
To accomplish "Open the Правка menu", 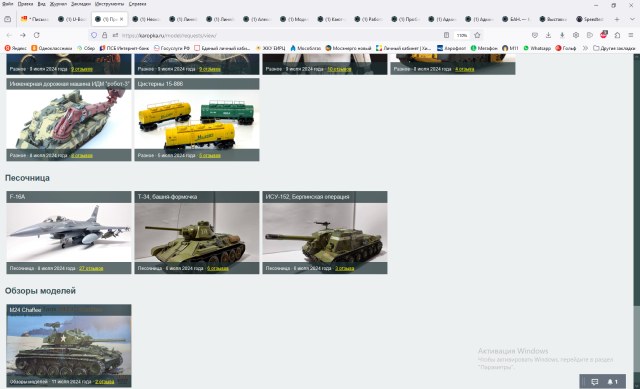I will [25, 4].
